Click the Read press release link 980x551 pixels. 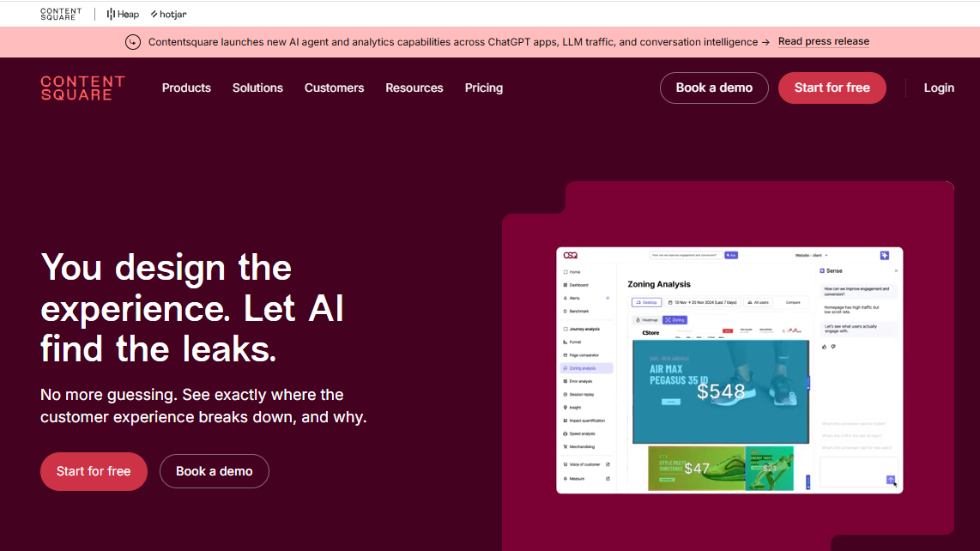pyautogui.click(x=823, y=41)
